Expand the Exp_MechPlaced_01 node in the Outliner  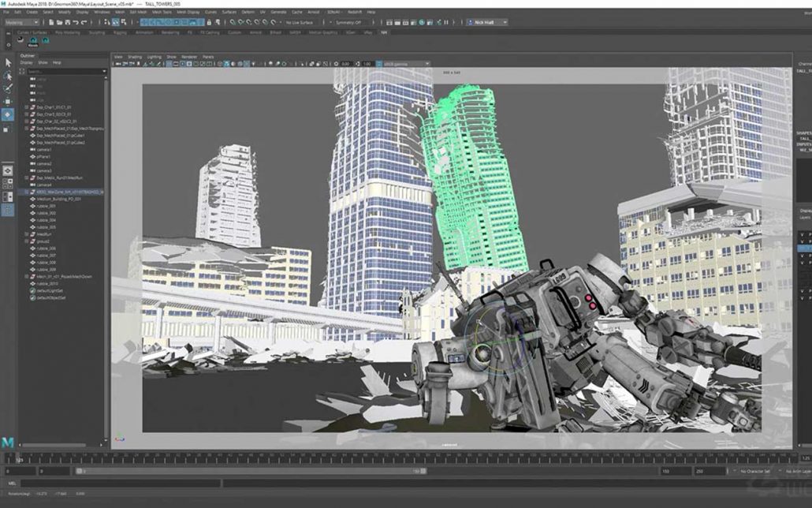(28, 129)
